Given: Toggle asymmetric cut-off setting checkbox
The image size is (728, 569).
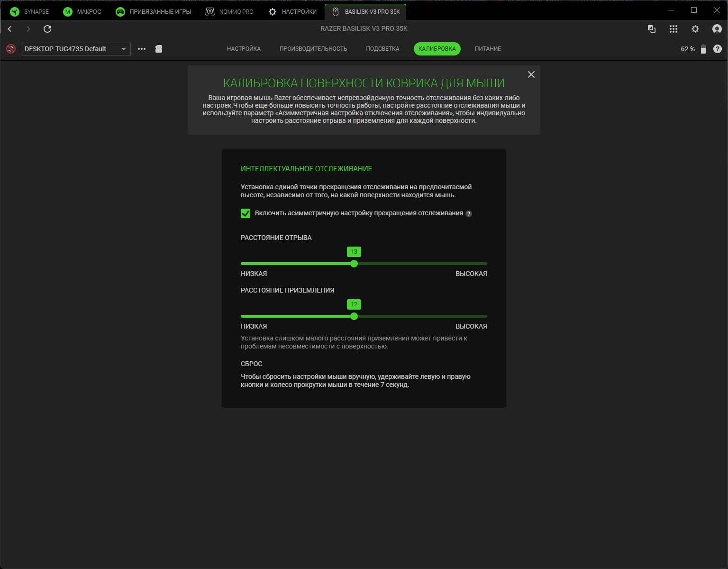Looking at the screenshot, I should 246,213.
